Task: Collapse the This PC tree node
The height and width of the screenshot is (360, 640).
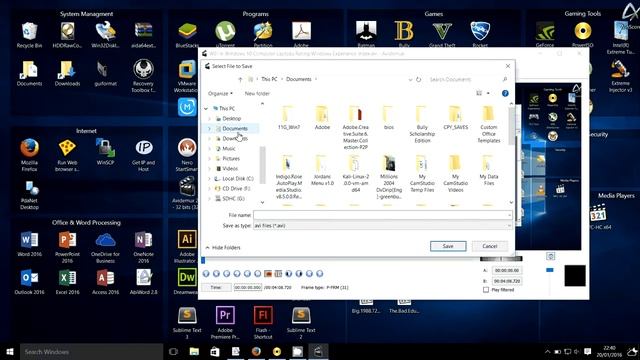Action: tap(206, 109)
